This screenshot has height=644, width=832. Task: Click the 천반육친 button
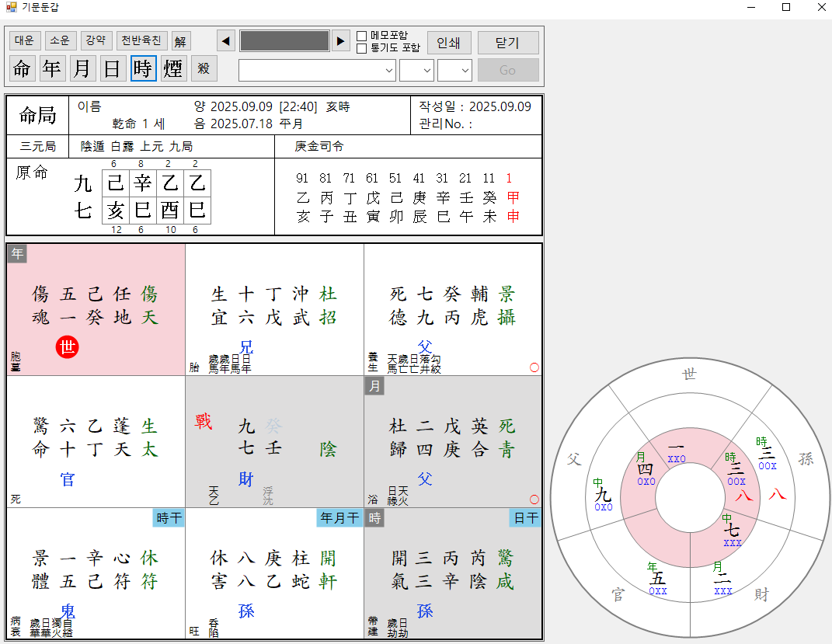141,41
